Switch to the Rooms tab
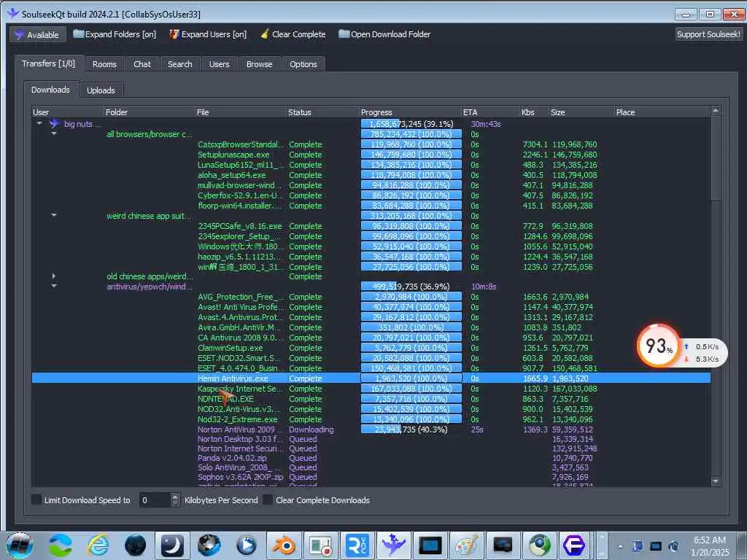Screen dimensions: 747x560 [x=104, y=64]
